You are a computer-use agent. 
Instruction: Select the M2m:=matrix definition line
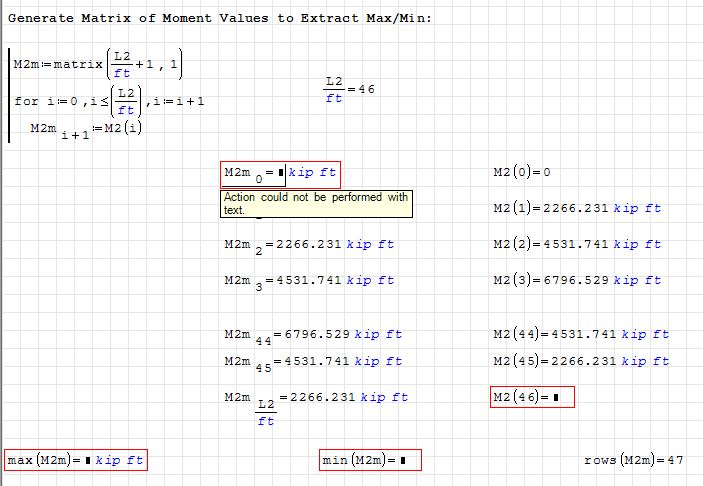pyautogui.click(x=96, y=65)
